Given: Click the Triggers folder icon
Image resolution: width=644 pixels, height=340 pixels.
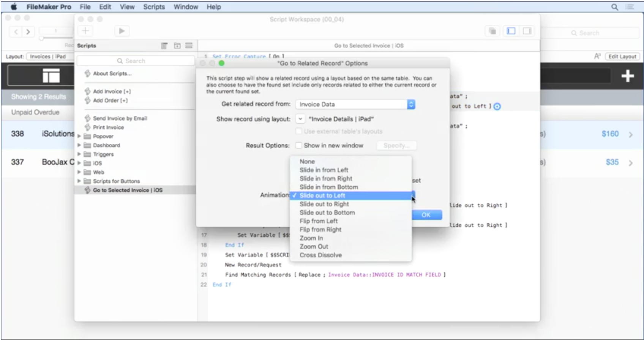Looking at the screenshot, I should coord(87,154).
